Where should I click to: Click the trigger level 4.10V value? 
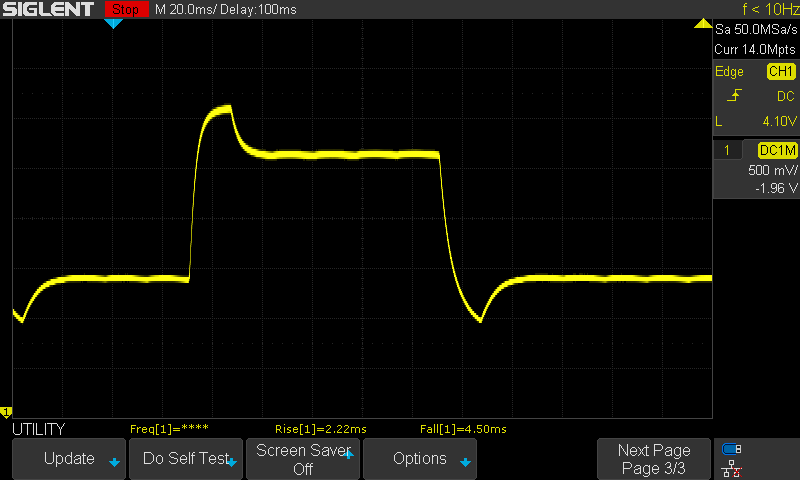point(779,121)
